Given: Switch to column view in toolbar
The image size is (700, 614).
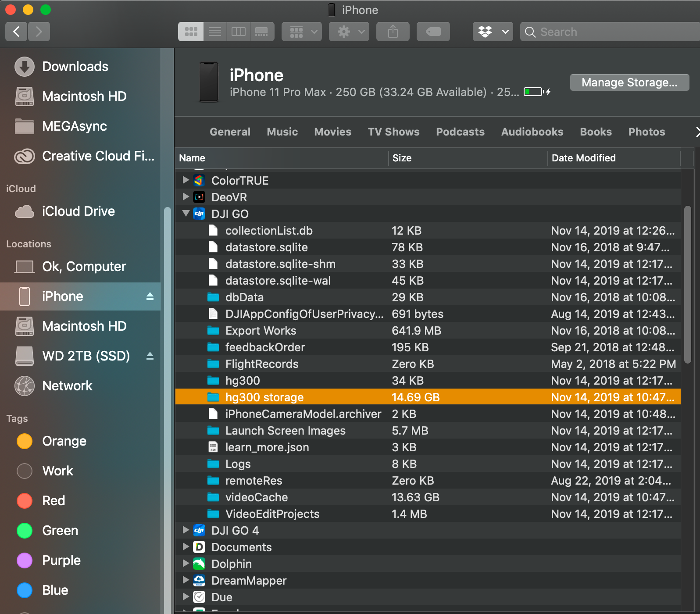Looking at the screenshot, I should pyautogui.click(x=239, y=32).
